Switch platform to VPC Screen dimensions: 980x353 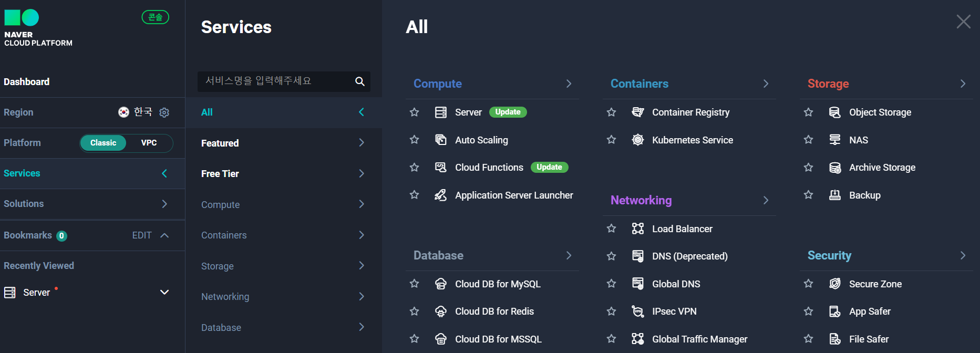[149, 143]
